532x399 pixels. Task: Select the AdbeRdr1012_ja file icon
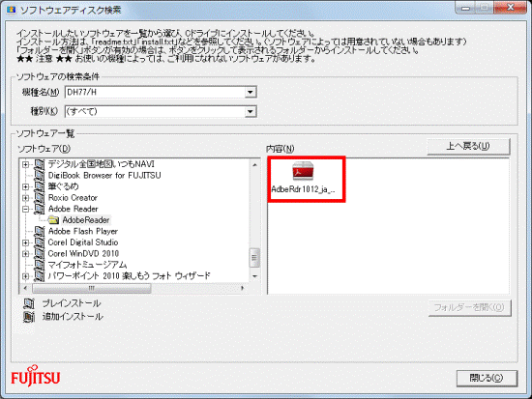click(303, 171)
